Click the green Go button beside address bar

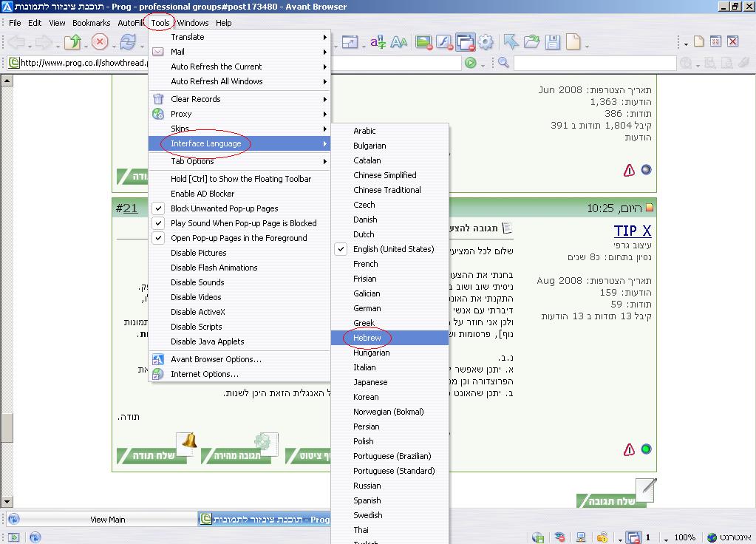click(471, 63)
